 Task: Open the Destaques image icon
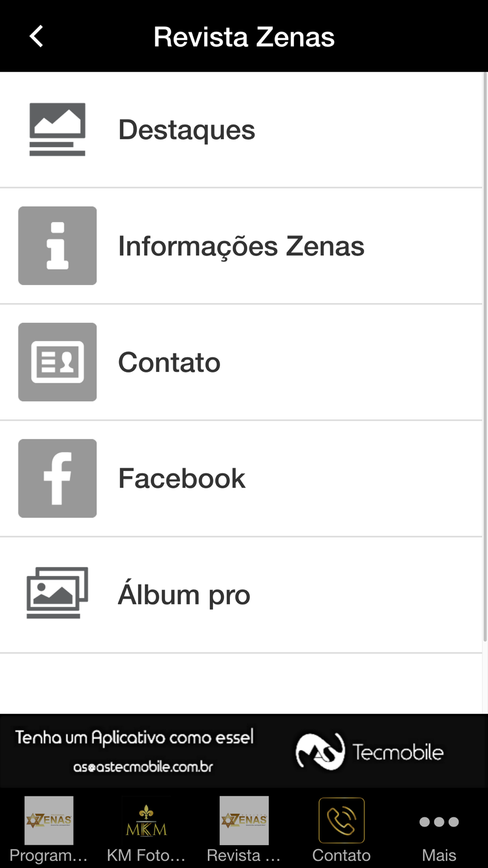[57, 129]
